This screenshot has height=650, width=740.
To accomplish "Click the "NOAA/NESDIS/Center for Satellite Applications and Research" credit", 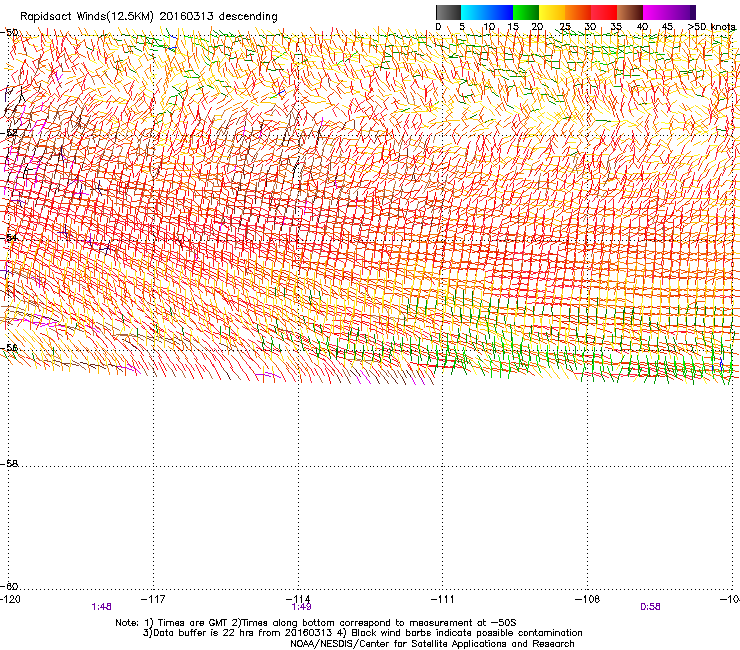I will click(x=432, y=644).
